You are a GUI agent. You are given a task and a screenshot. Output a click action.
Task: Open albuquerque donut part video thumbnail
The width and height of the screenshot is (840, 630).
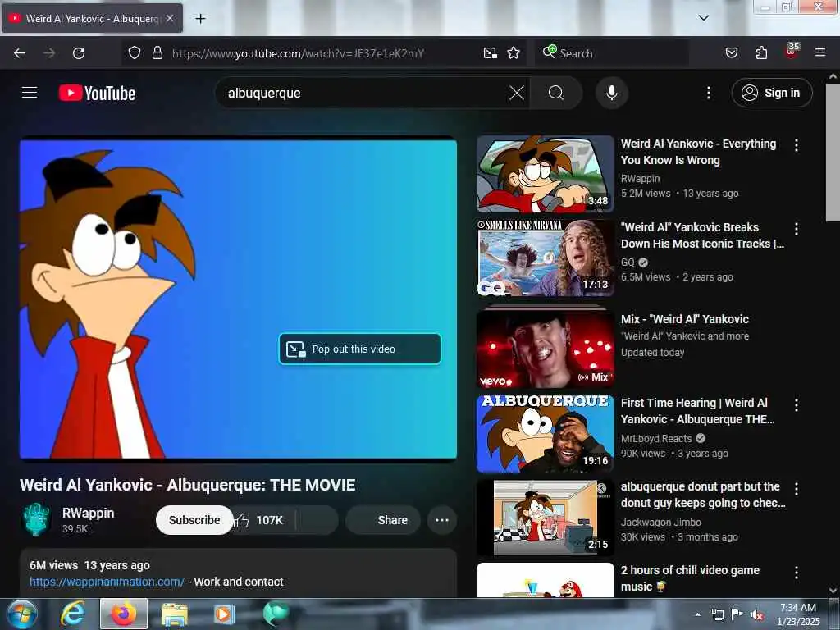pos(545,518)
